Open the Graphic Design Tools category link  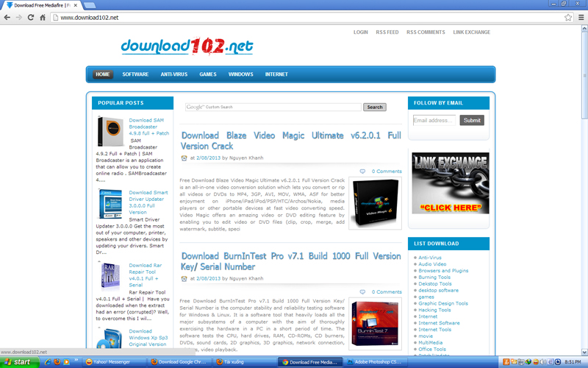443,303
